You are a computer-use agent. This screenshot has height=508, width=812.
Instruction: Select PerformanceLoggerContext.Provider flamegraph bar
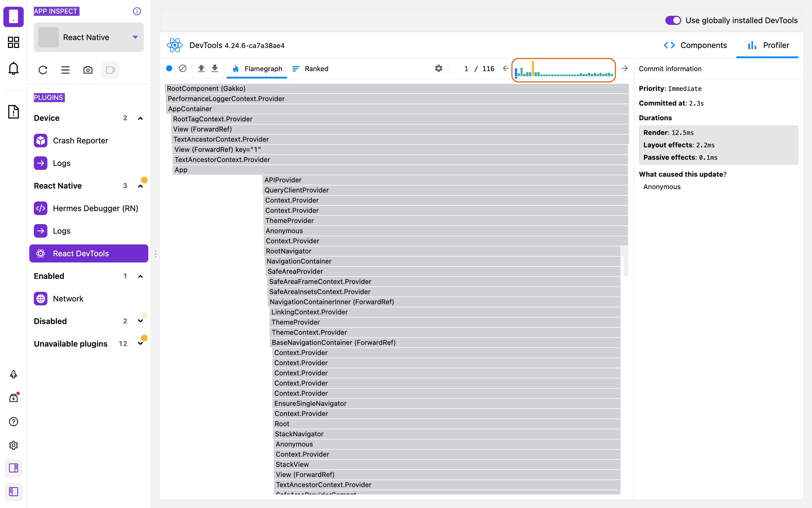click(397, 99)
